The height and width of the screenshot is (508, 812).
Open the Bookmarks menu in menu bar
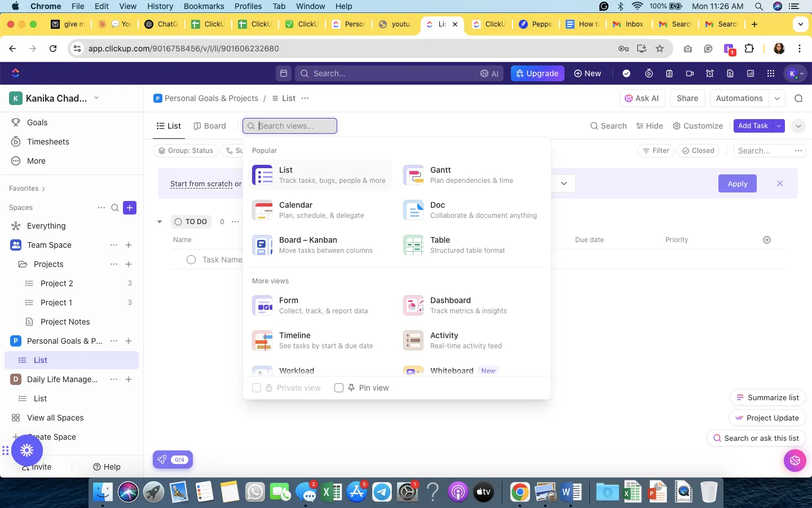(x=204, y=6)
